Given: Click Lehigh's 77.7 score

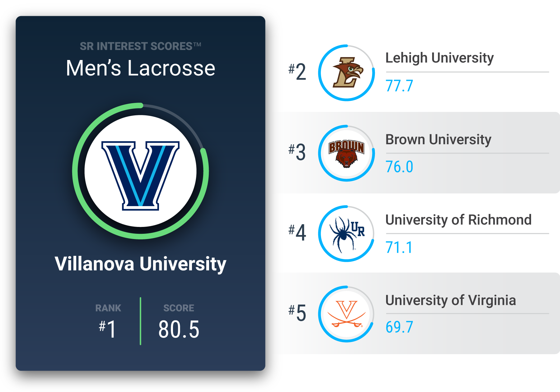Looking at the screenshot, I should 399,86.
